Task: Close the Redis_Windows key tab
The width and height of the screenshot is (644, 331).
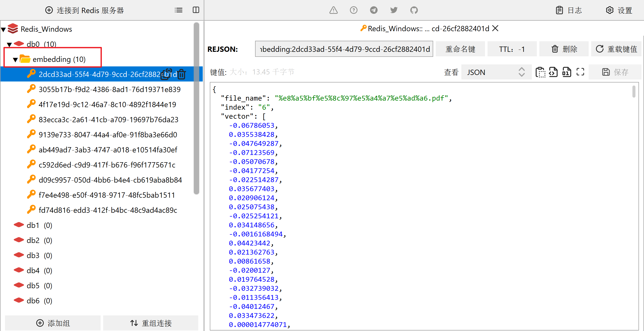Action: point(495,28)
